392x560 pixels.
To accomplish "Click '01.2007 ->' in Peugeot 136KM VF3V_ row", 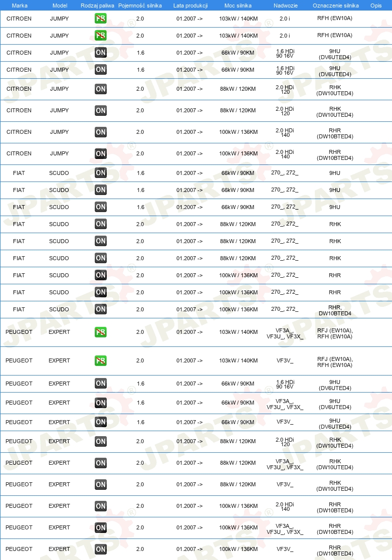I will pos(189,549).
